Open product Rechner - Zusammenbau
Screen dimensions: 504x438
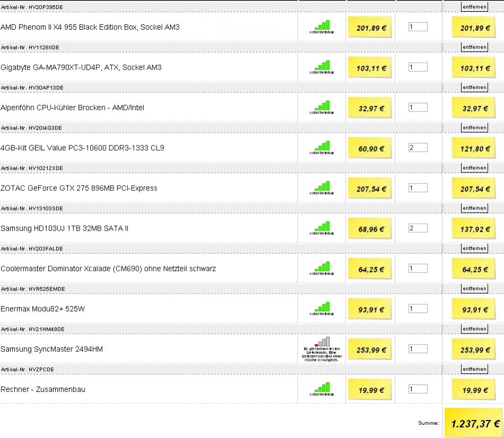43,389
